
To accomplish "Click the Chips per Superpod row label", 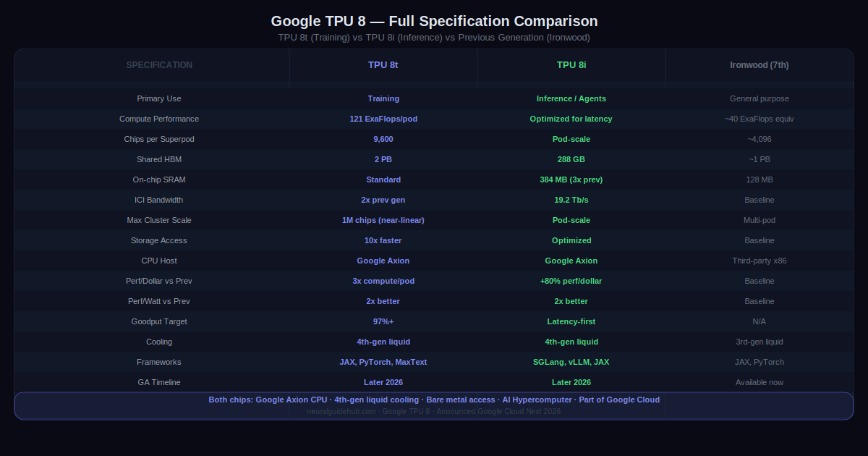I will coord(159,139).
